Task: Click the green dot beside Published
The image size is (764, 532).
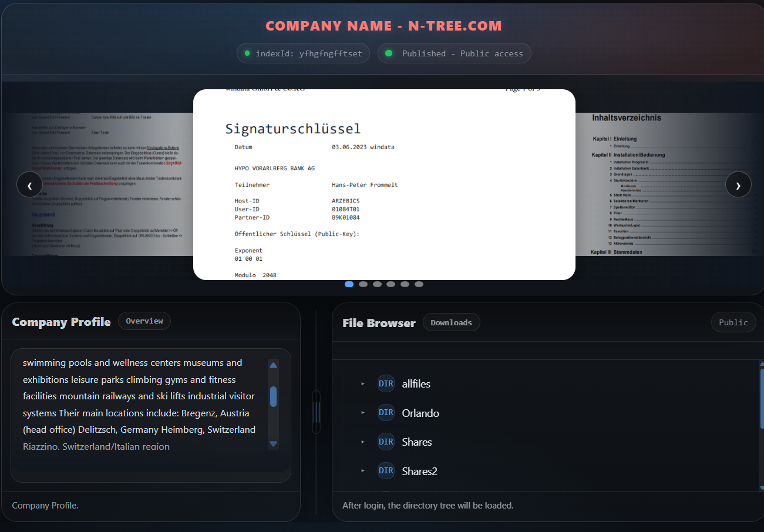Action: pos(388,53)
